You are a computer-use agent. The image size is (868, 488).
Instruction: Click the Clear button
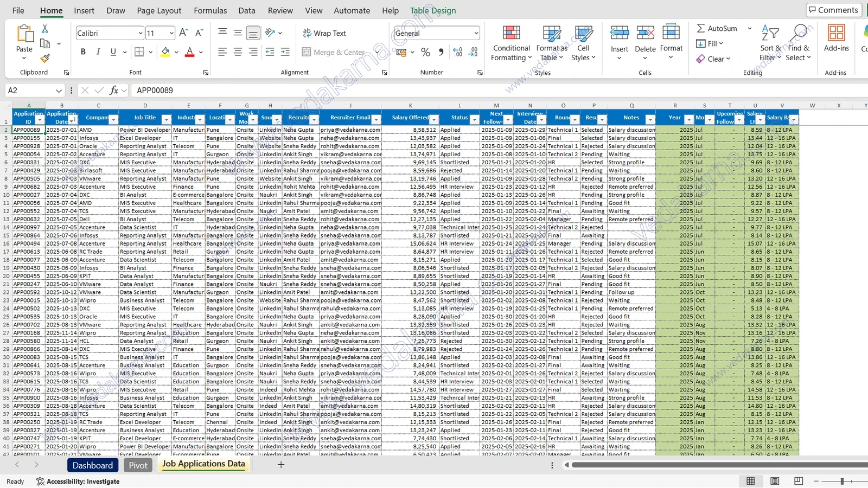713,59
